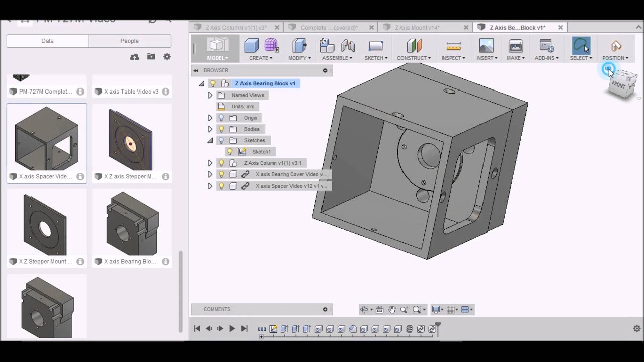Toggle visibility bulb of Sketches folder
The width and height of the screenshot is (644, 362).
point(221,140)
